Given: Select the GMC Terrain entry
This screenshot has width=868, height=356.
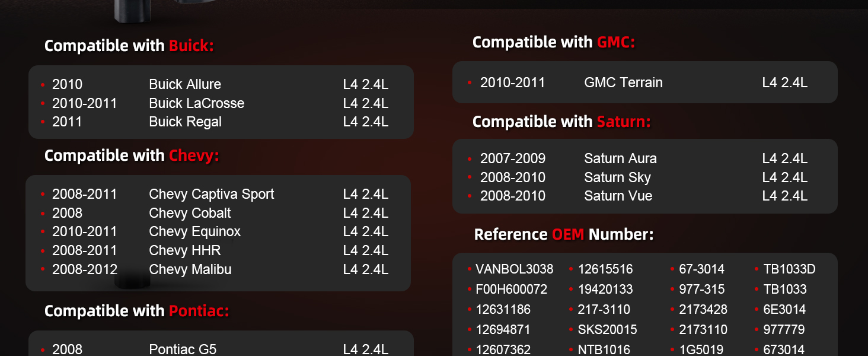Looking at the screenshot, I should click(x=623, y=82).
